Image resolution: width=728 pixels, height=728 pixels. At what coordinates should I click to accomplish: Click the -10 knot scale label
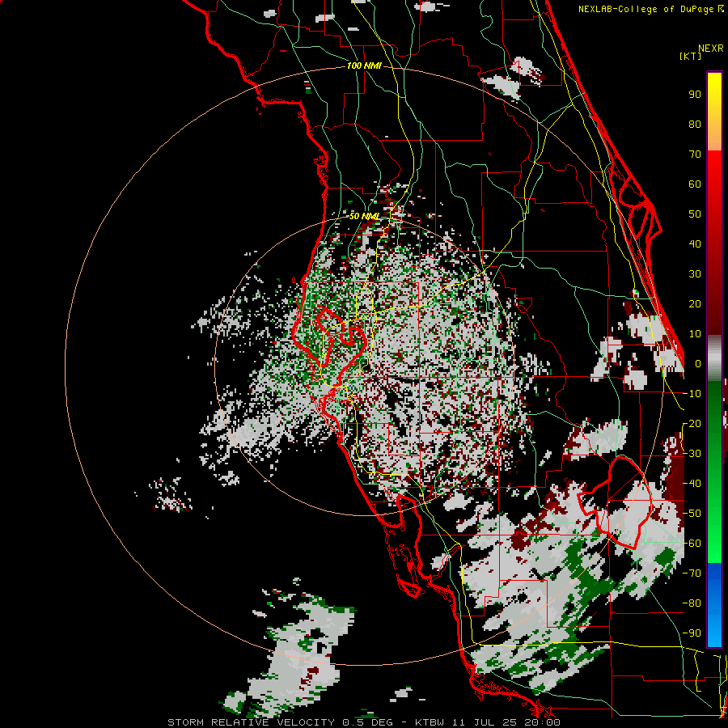click(x=692, y=394)
